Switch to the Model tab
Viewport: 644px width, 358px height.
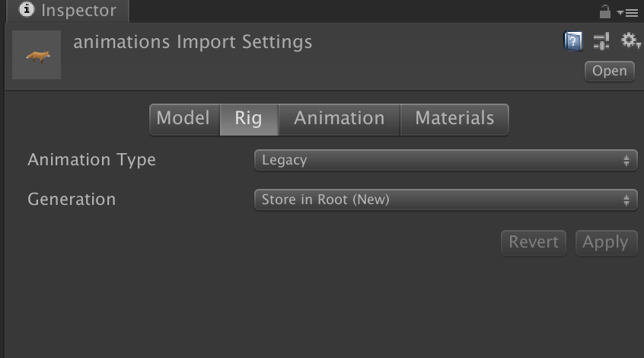pos(183,119)
